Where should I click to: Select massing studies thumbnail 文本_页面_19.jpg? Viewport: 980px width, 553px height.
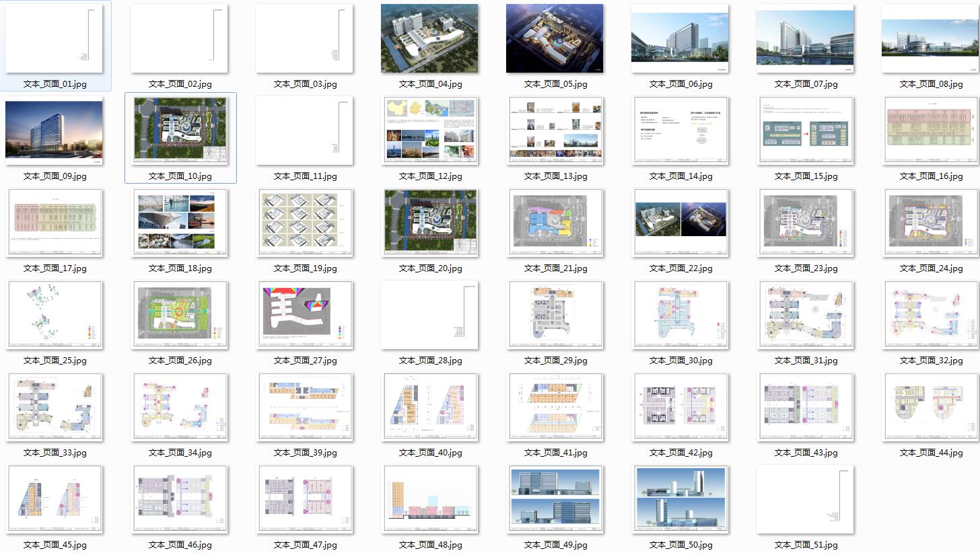[x=304, y=223]
